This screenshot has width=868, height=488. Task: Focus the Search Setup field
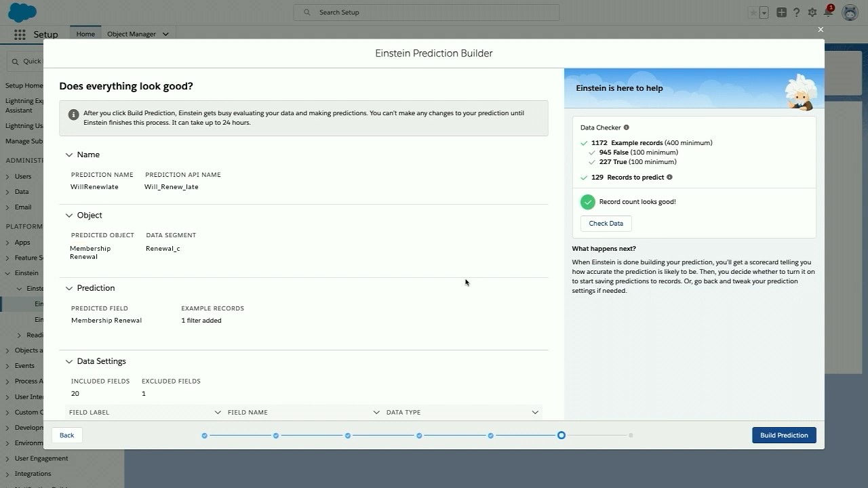tap(427, 12)
